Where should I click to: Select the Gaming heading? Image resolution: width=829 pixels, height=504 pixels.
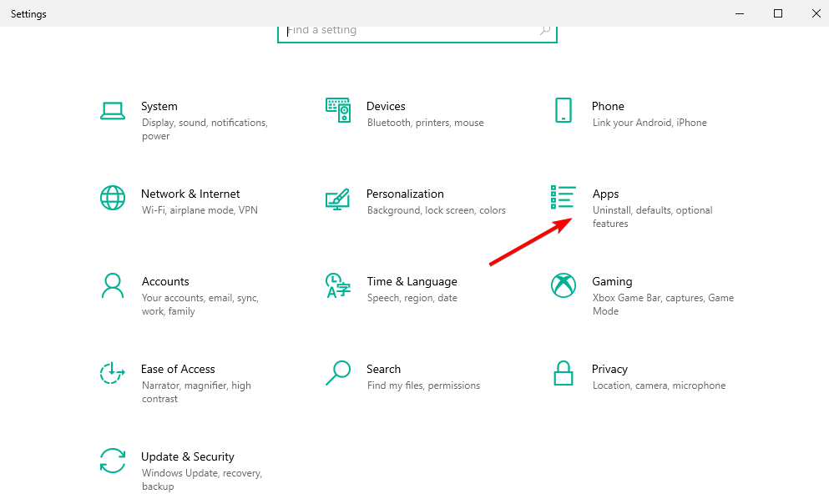(x=612, y=281)
